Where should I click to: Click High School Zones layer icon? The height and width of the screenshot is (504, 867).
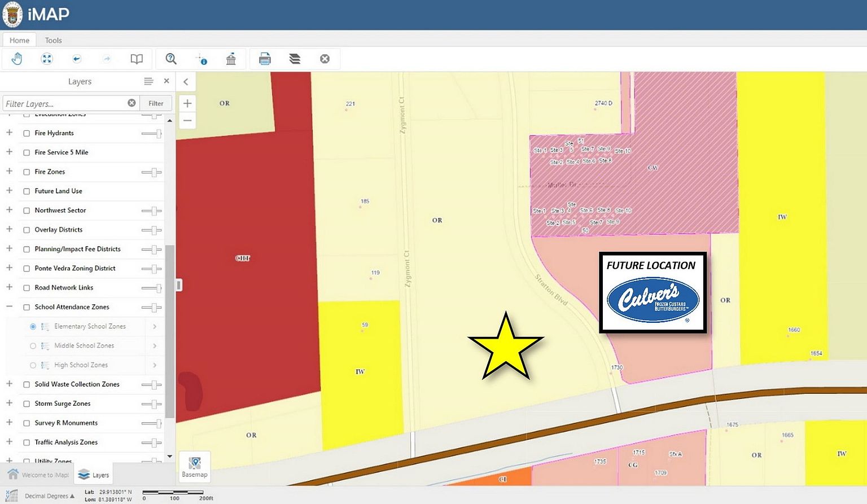(x=45, y=365)
